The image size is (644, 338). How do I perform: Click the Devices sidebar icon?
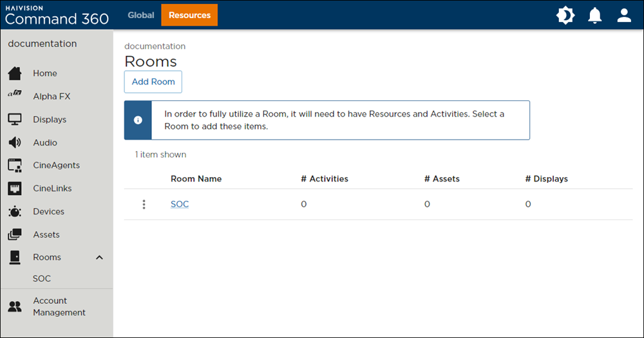(15, 212)
